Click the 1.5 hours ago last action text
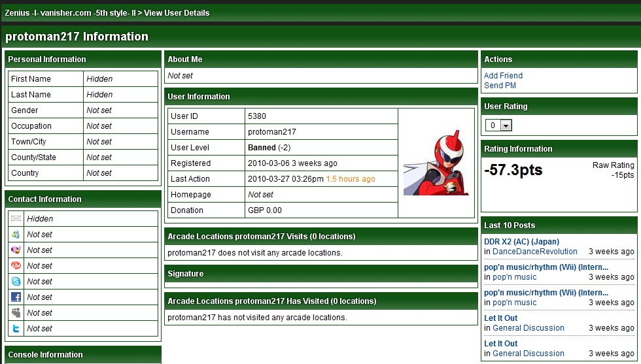The height and width of the screenshot is (364, 641). [x=351, y=179]
